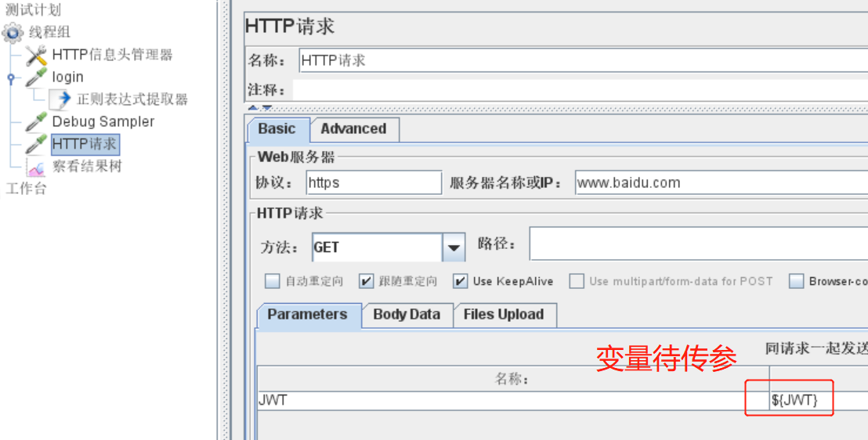Click the GET method combo box field
Image resolution: width=868 pixels, height=440 pixels.
(x=377, y=247)
